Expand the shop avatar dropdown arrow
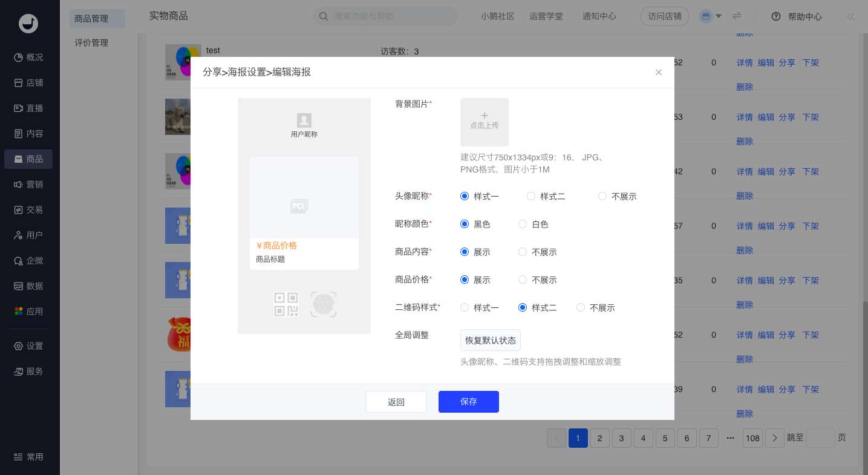This screenshot has height=475, width=868. [719, 16]
